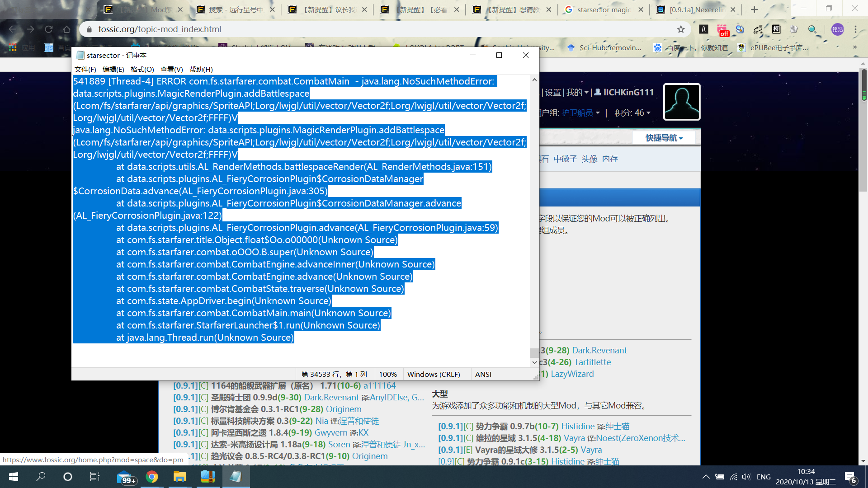The image size is (868, 488).
Task: Toggle the red 'off' extension icon
Action: click(722, 30)
